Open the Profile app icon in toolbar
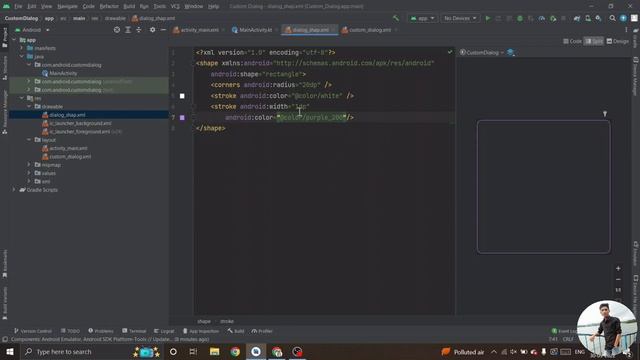 (x=542, y=18)
